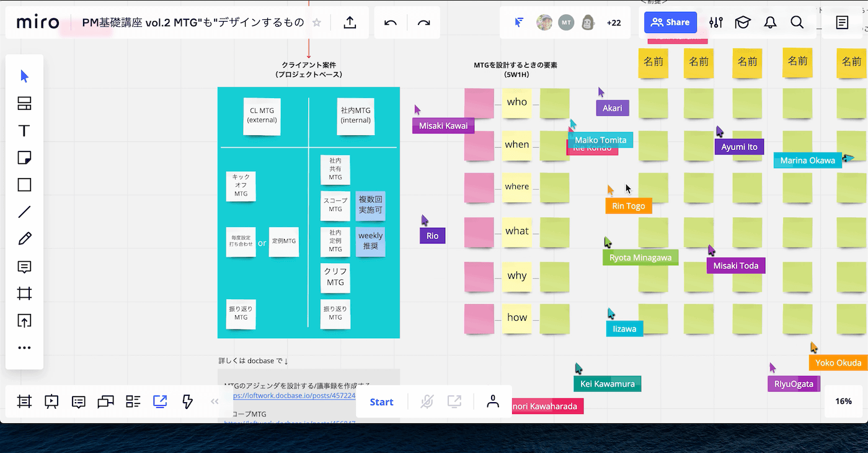
Task: Click Start in the bottom bar
Action: coord(381,401)
